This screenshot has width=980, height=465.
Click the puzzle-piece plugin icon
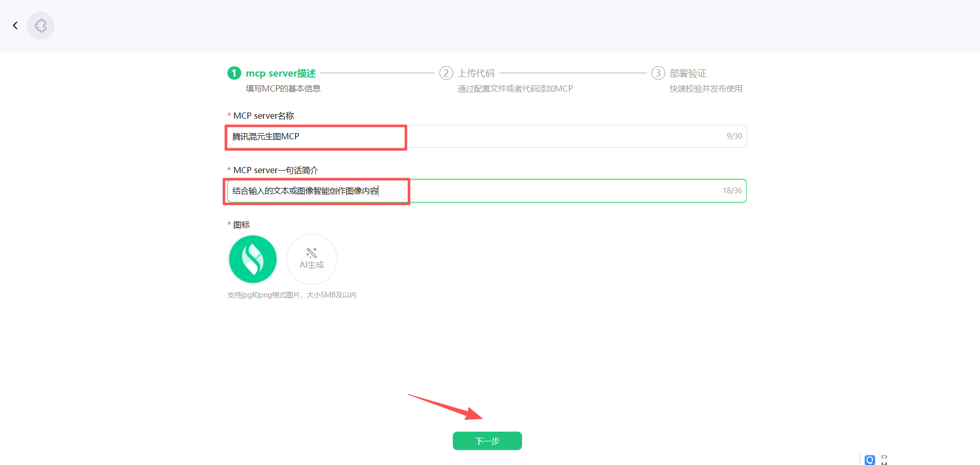pyautogui.click(x=41, y=26)
